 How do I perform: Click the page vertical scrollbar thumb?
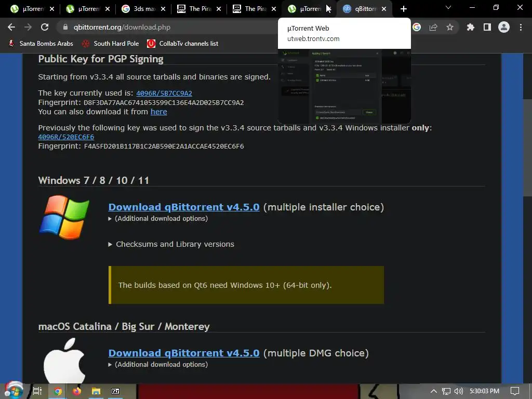point(527,148)
